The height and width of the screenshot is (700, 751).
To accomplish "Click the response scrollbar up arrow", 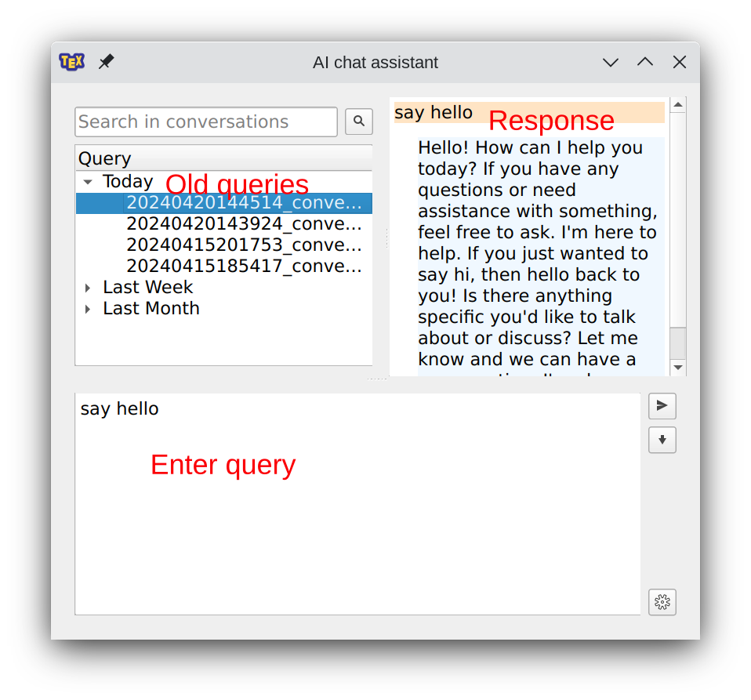I will point(678,105).
